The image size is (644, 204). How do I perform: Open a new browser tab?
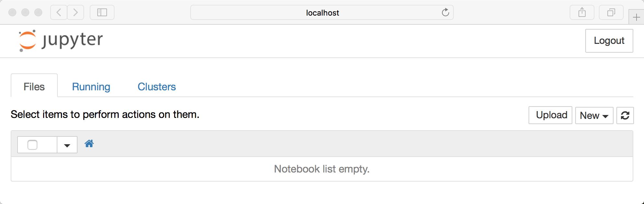pos(636,17)
